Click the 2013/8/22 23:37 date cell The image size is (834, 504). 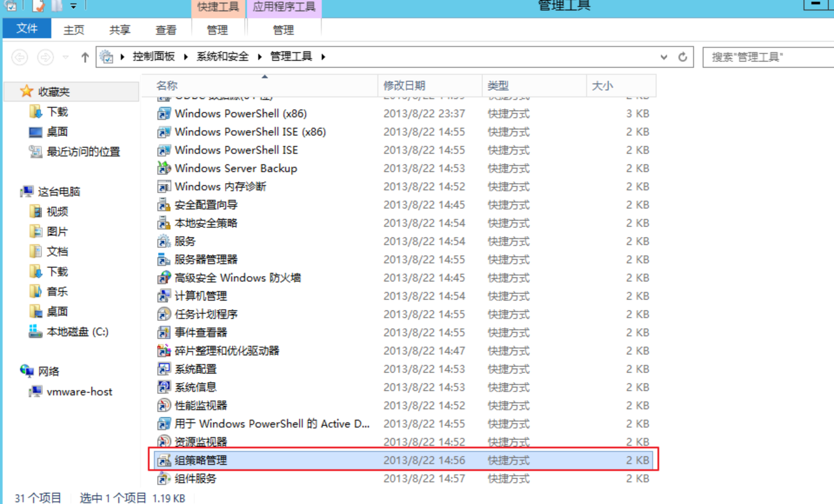[424, 114]
